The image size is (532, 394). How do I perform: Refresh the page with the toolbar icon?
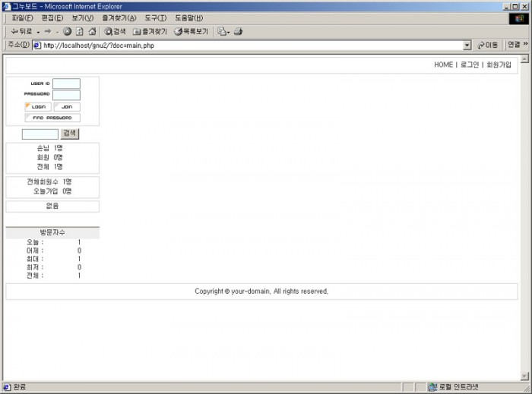coord(80,32)
